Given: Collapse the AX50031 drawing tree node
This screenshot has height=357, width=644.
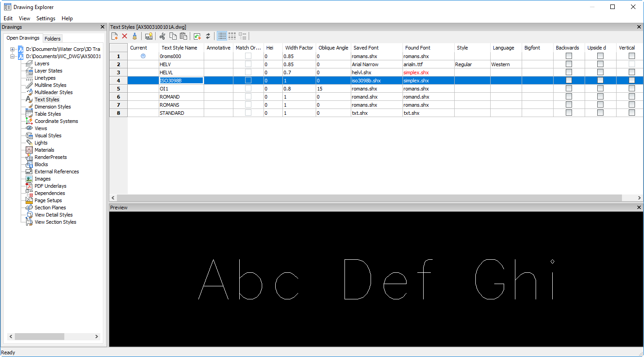Looking at the screenshot, I should pyautogui.click(x=13, y=56).
